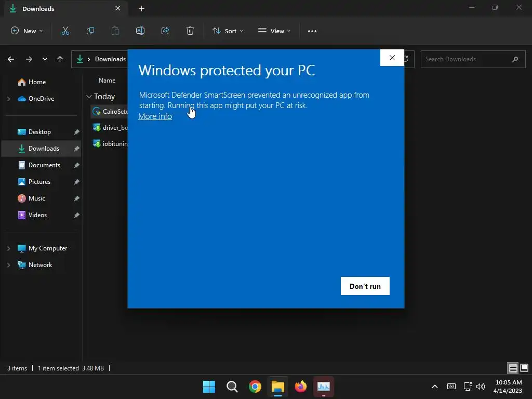
Task: Click the Paste clipboard icon
Action: pyautogui.click(x=115, y=31)
